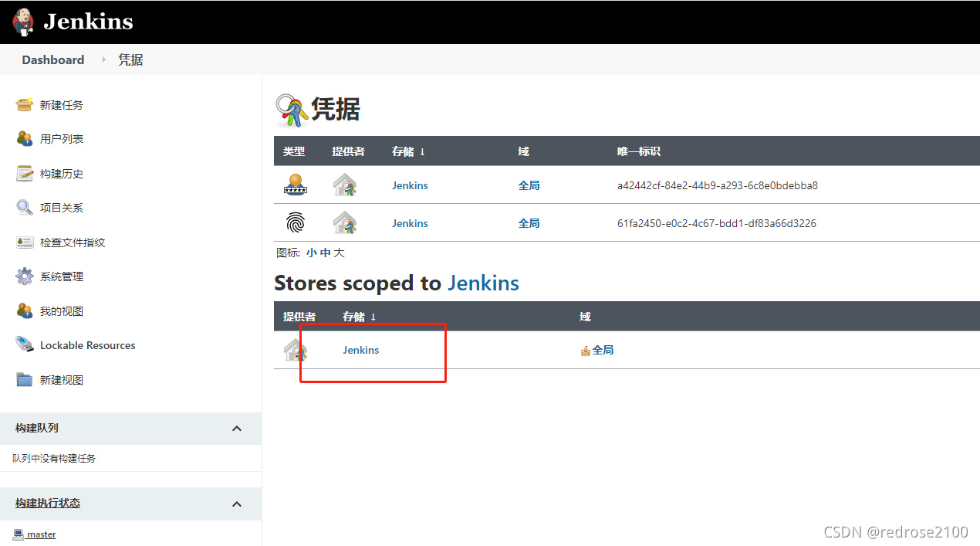The image size is (980, 546).
Task: Open 我的视图 link
Action: (x=62, y=311)
